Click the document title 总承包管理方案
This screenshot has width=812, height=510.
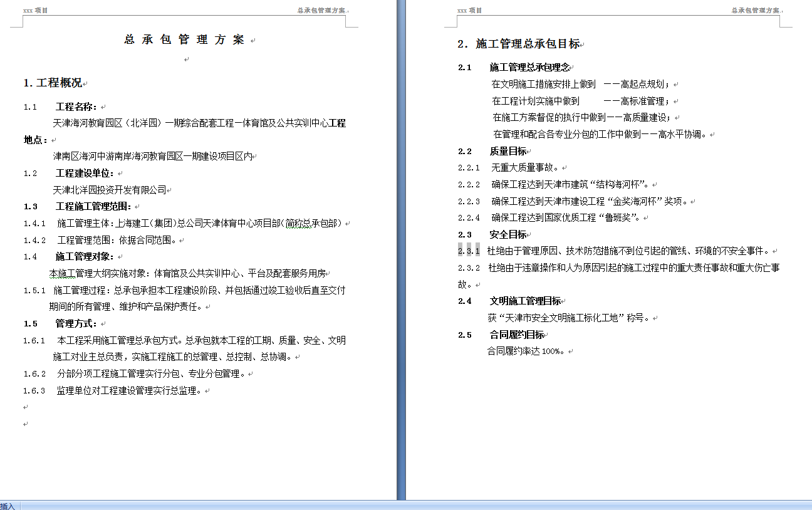[x=184, y=40]
